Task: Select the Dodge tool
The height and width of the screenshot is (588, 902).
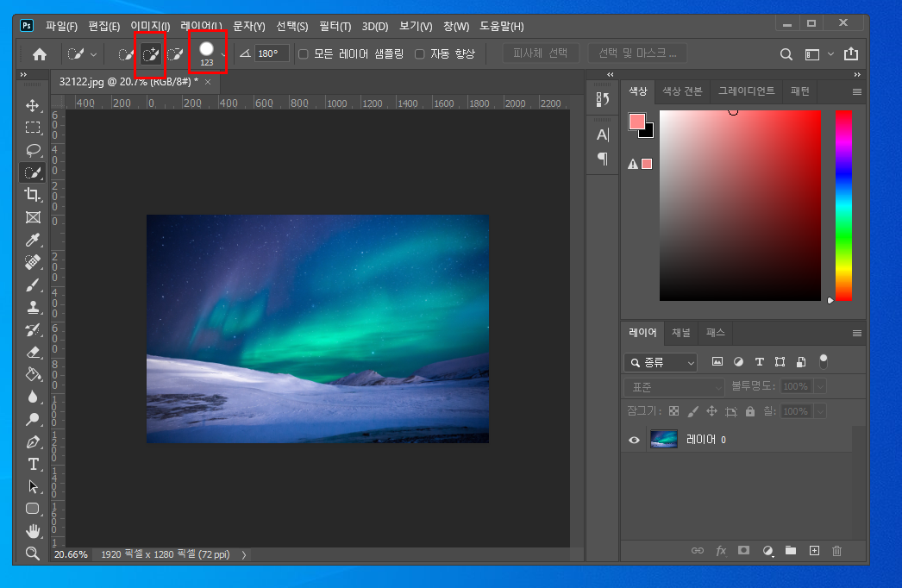Action: tap(33, 419)
